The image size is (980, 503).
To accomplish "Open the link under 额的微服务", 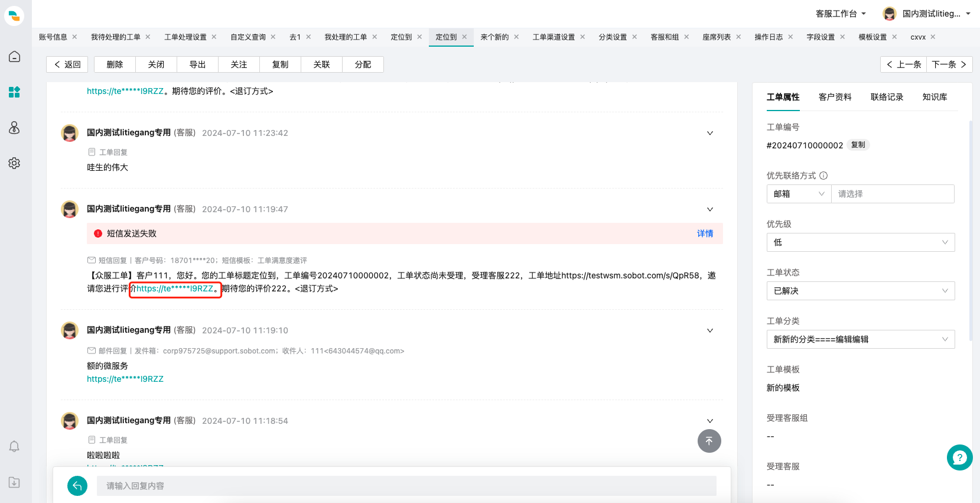I will (125, 379).
